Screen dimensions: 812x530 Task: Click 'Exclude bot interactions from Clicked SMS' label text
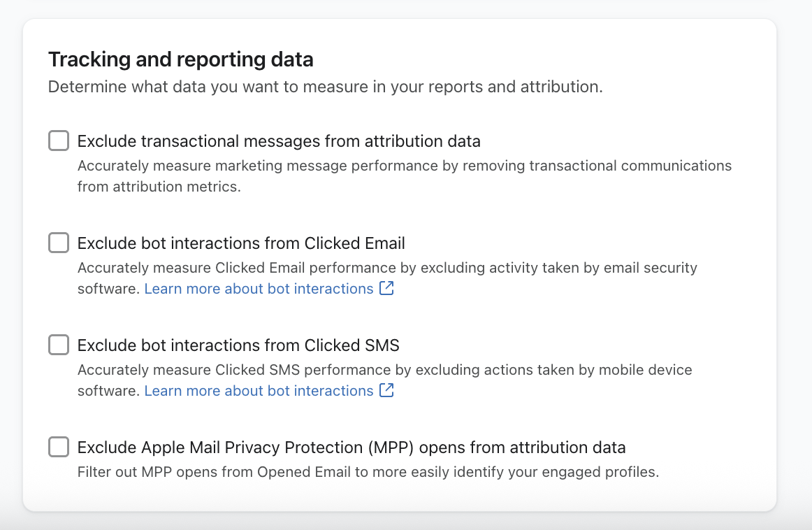point(238,345)
